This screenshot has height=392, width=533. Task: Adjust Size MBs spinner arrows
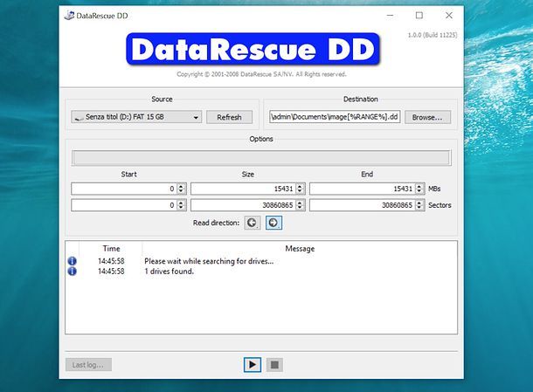300,189
